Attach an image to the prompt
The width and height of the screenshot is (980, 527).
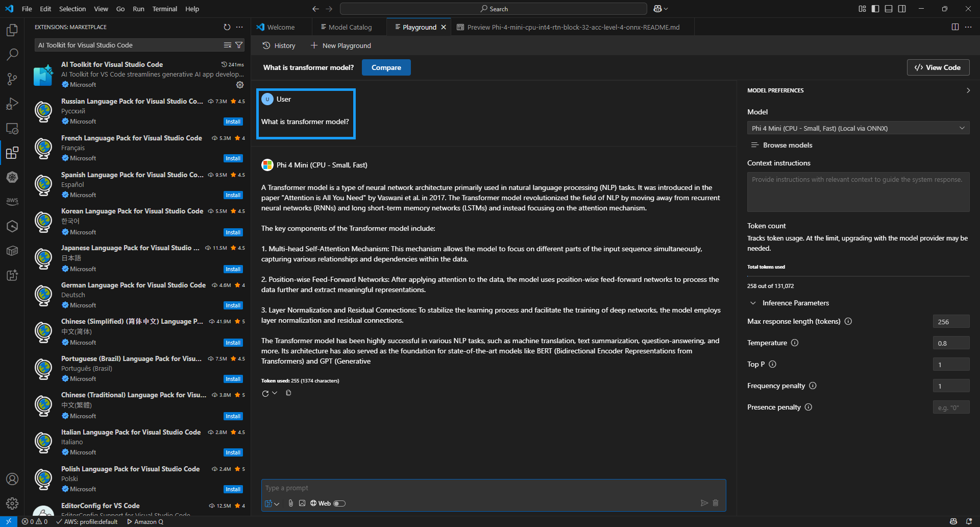point(302,503)
